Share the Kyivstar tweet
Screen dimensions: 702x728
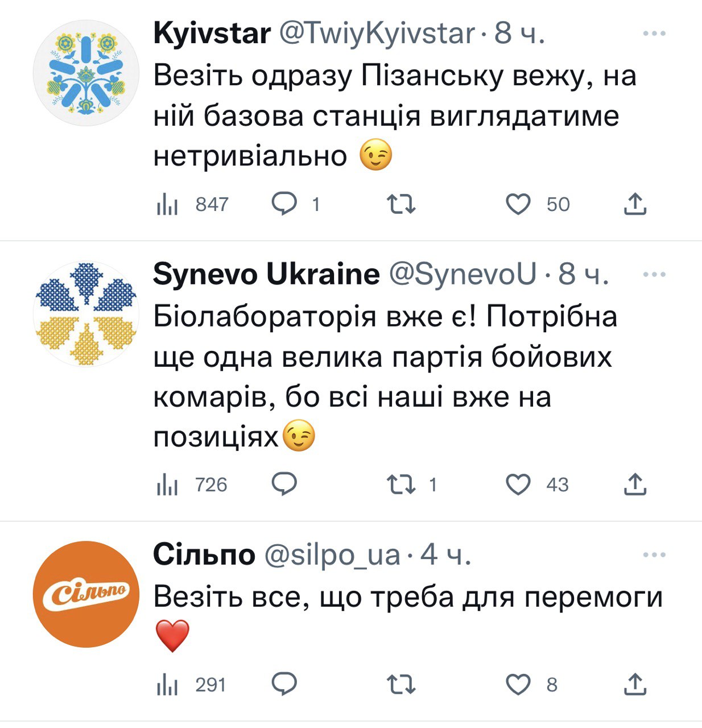[x=635, y=204]
